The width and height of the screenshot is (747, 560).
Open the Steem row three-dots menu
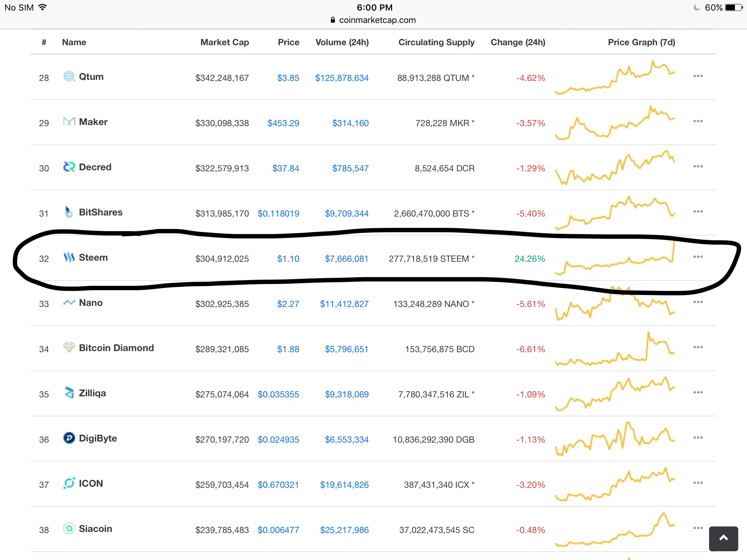point(698,257)
